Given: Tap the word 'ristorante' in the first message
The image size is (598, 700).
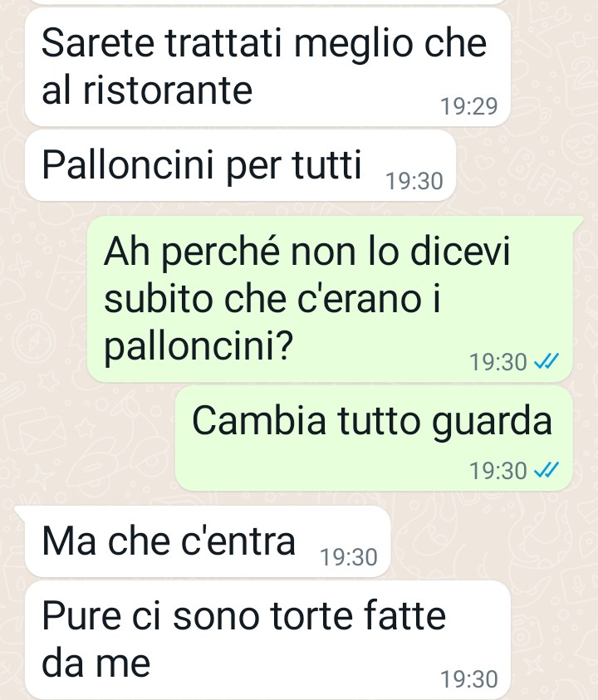Looking at the screenshot, I should (x=168, y=91).
